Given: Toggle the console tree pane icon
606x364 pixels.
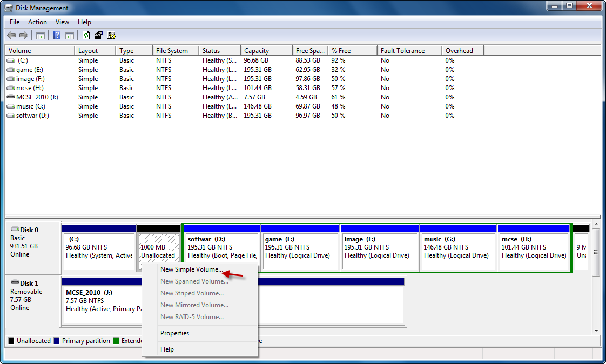Looking at the screenshot, I should (x=40, y=36).
